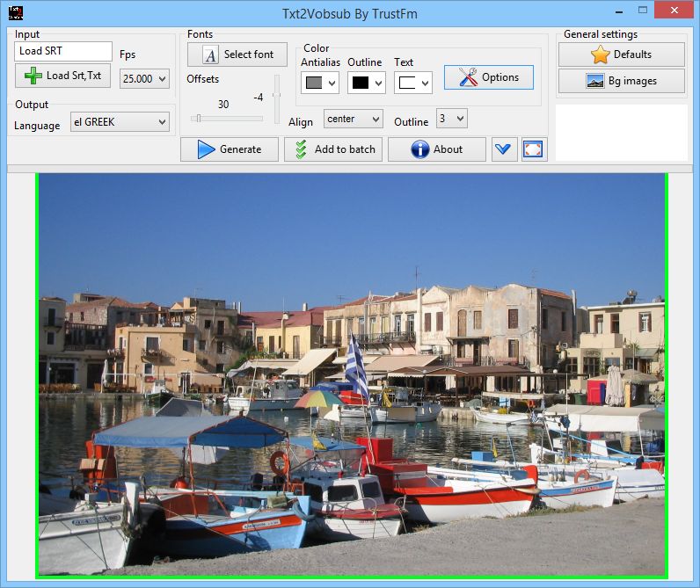Open the Outline width dropdown
This screenshot has height=588, width=700.
coord(451,119)
